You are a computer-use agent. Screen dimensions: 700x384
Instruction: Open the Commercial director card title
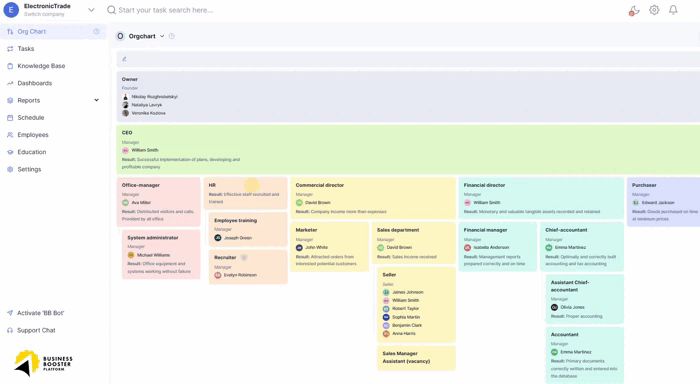[x=320, y=185]
